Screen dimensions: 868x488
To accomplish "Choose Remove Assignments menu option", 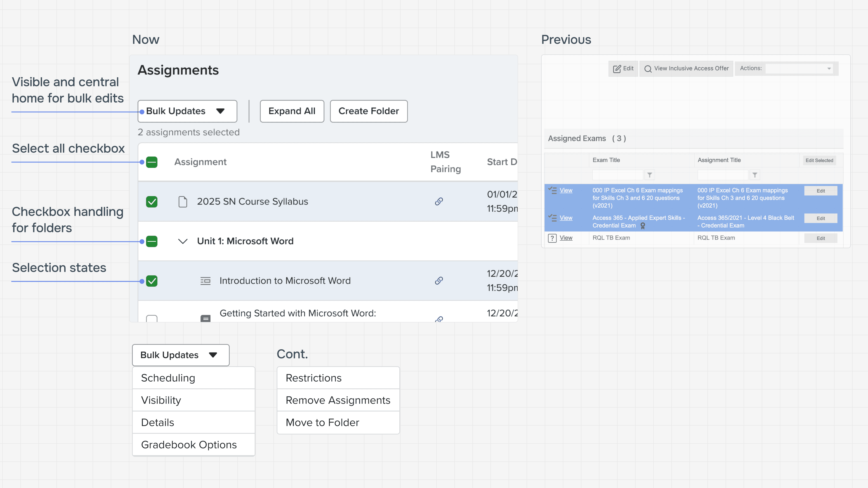I will click(338, 400).
